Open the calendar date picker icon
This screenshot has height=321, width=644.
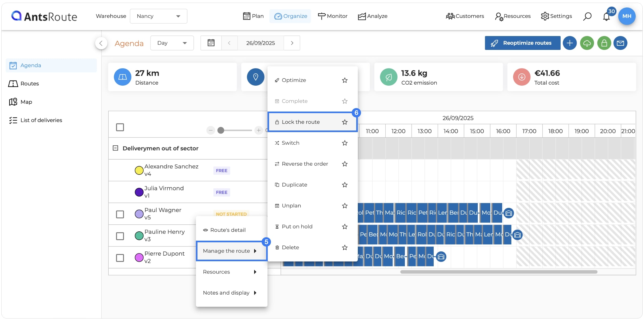tap(211, 43)
